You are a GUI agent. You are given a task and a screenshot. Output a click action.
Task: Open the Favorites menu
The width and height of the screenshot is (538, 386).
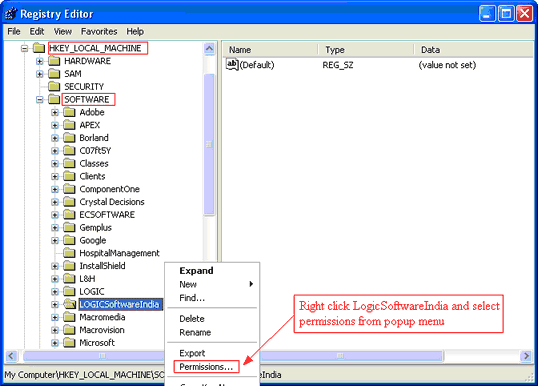(99, 32)
